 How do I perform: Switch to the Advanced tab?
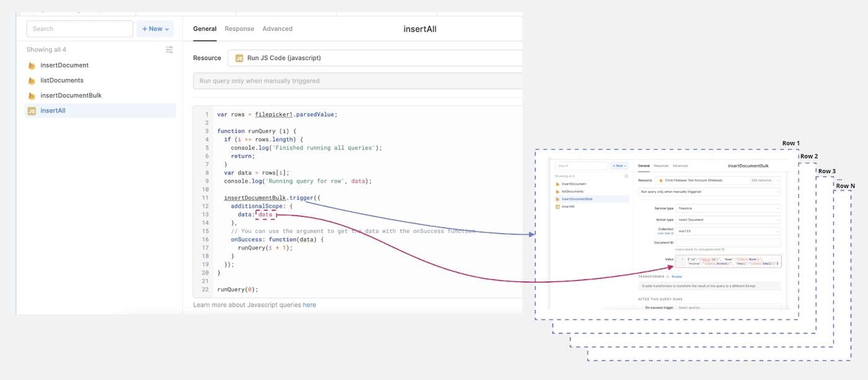coord(277,29)
